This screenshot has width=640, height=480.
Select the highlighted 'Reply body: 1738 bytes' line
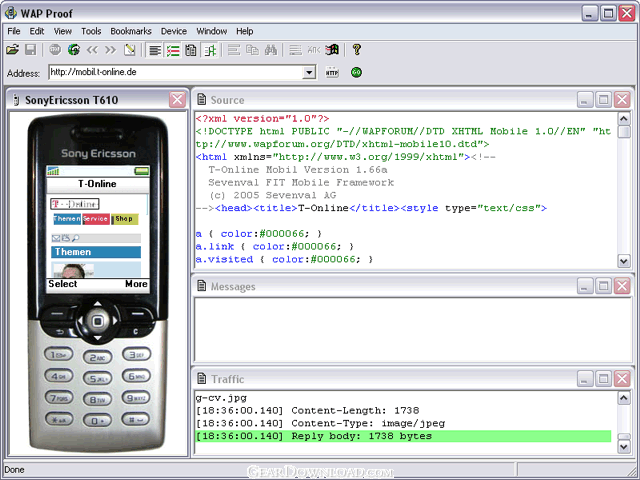(x=403, y=436)
